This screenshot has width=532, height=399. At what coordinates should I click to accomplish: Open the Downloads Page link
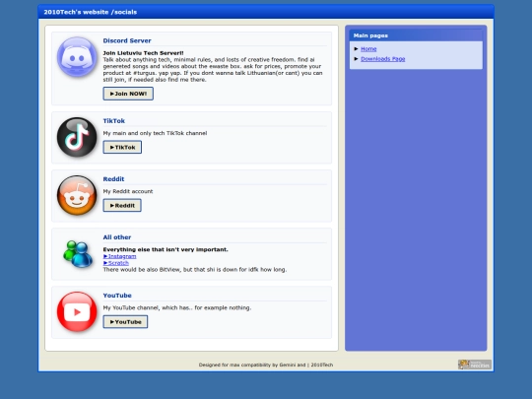tap(382, 59)
